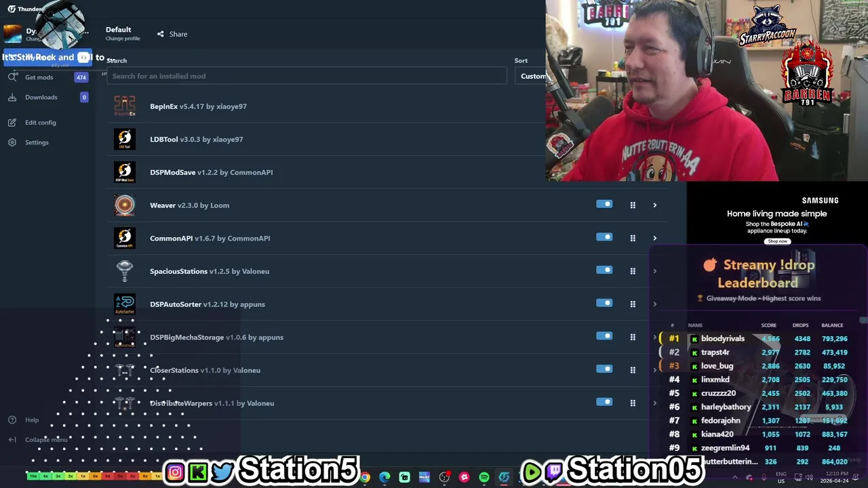
Task: Click the SpaciousStations mod icon
Action: pyautogui.click(x=125, y=271)
